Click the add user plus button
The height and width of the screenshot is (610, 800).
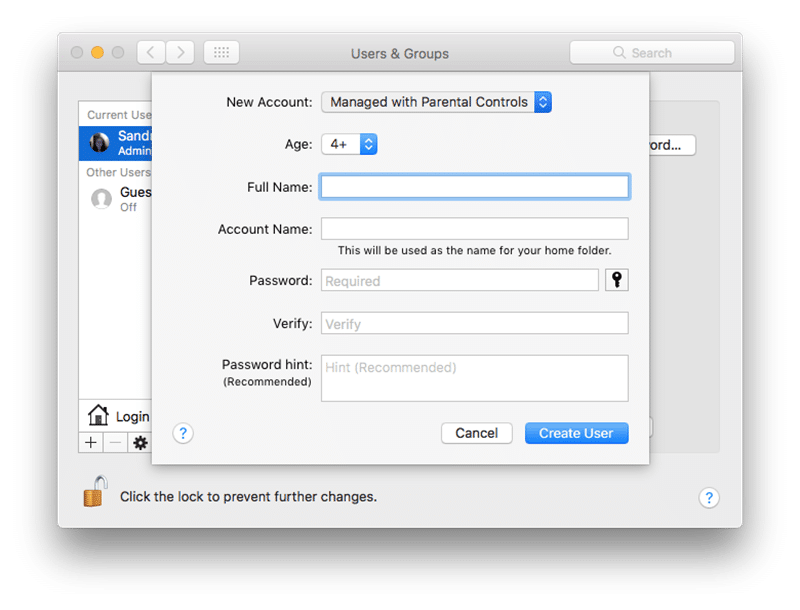click(91, 442)
